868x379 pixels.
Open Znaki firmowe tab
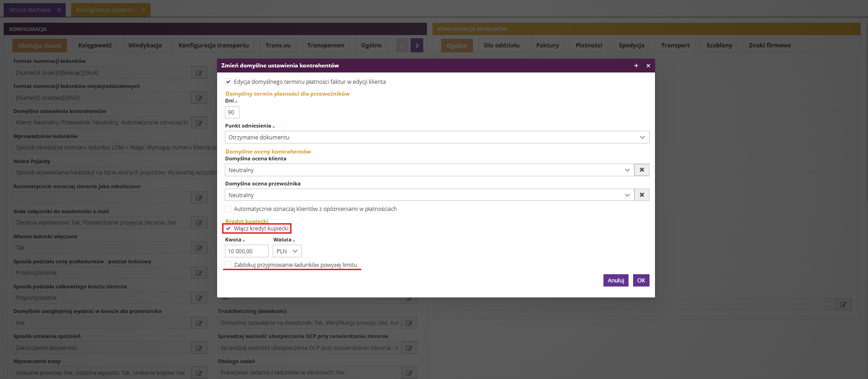point(770,46)
